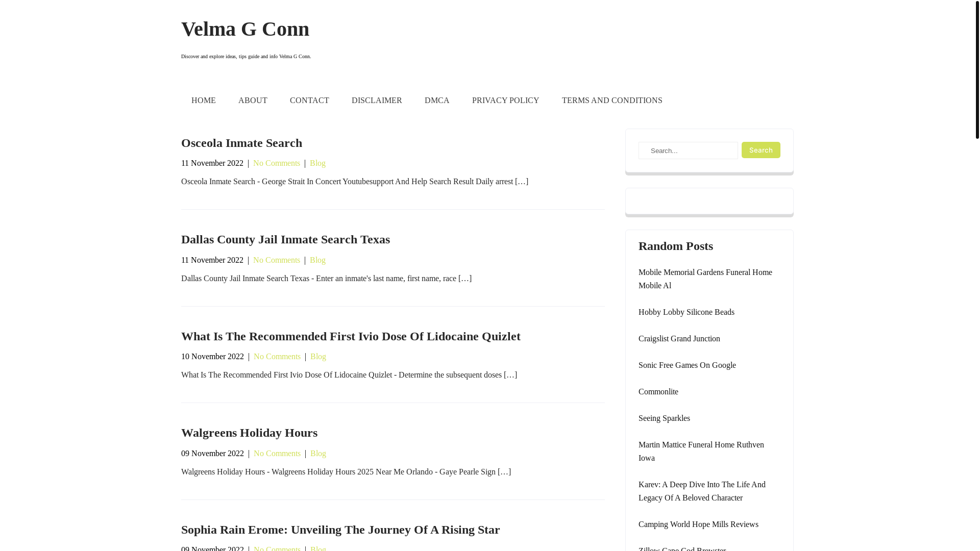
Task: Click the green Search button
Action: [761, 150]
